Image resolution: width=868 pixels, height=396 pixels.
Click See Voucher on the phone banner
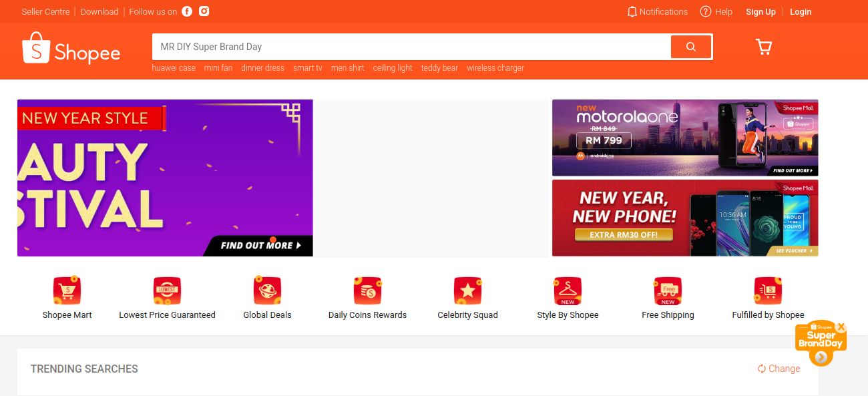(x=795, y=251)
